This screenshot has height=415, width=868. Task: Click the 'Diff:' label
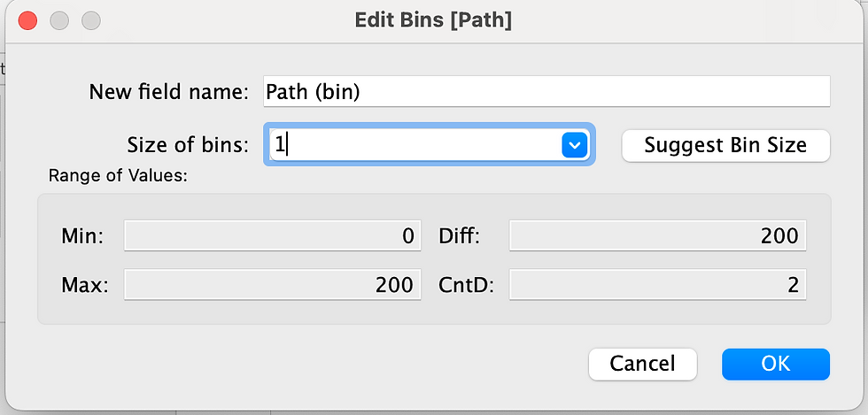coord(459,237)
